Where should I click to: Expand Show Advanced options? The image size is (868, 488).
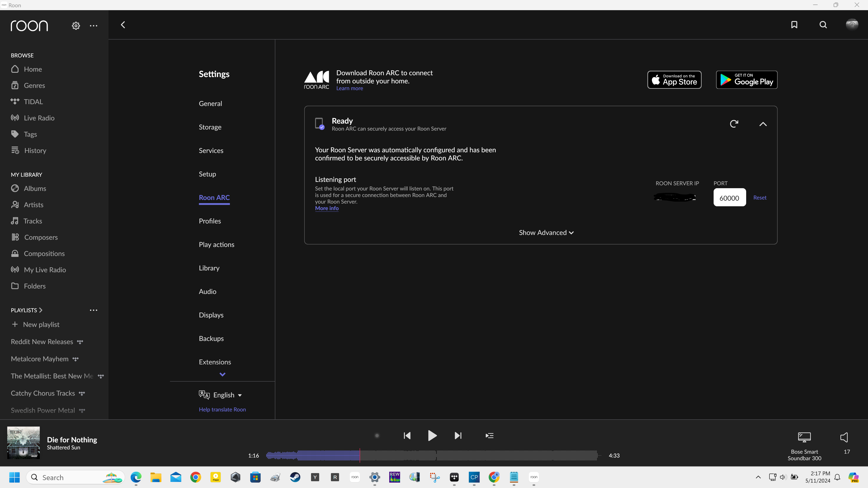coord(546,233)
